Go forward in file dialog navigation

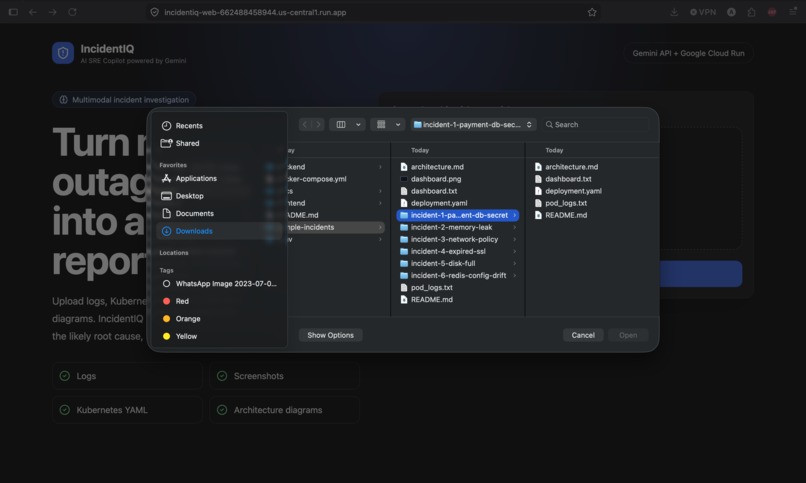[x=318, y=124]
